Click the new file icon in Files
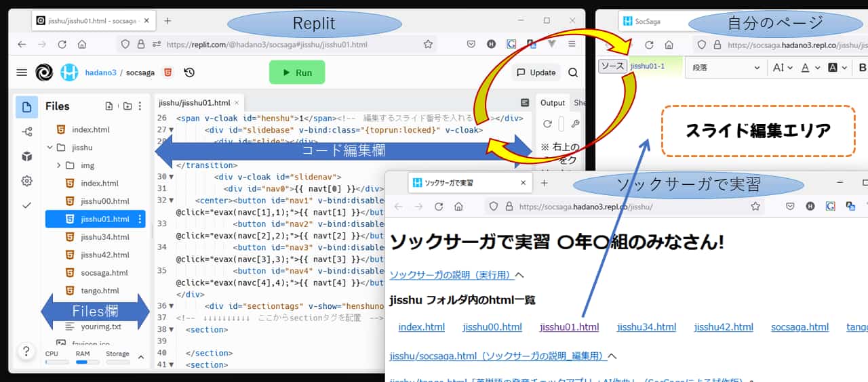868x382 pixels. click(x=109, y=106)
